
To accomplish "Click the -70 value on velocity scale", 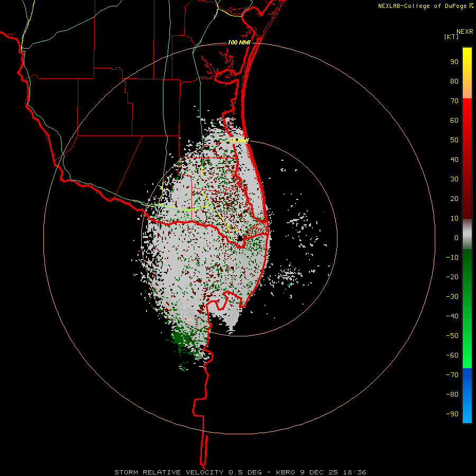I will [452, 375].
